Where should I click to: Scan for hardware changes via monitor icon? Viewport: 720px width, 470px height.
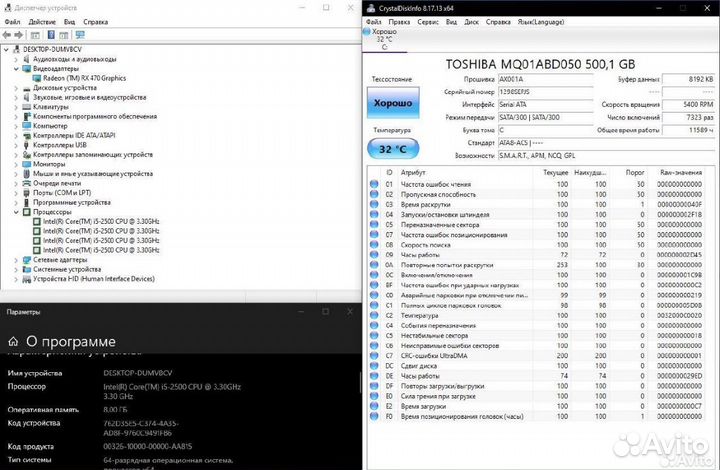point(80,35)
